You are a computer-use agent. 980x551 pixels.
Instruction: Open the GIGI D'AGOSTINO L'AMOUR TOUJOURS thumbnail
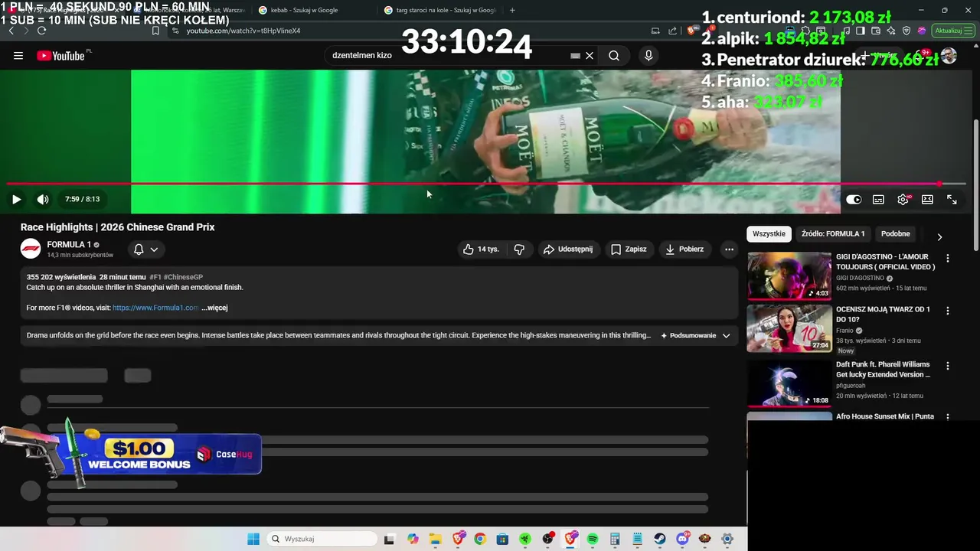point(789,275)
